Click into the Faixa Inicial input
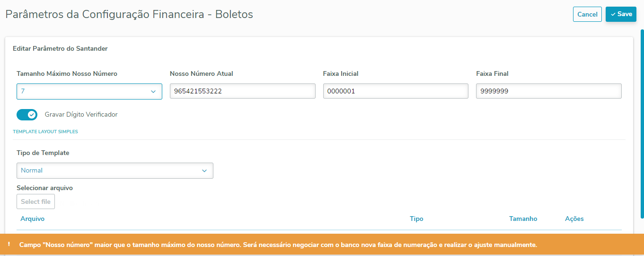 (x=396, y=91)
